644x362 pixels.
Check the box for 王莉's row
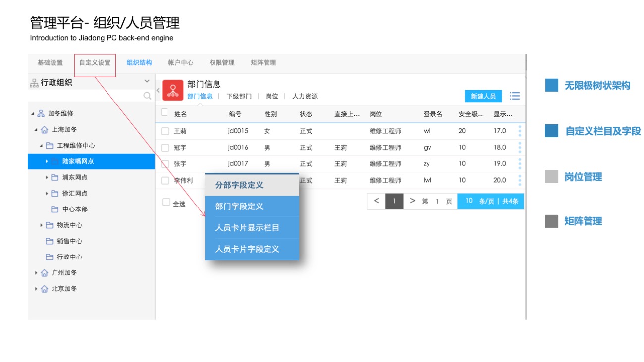[165, 131]
